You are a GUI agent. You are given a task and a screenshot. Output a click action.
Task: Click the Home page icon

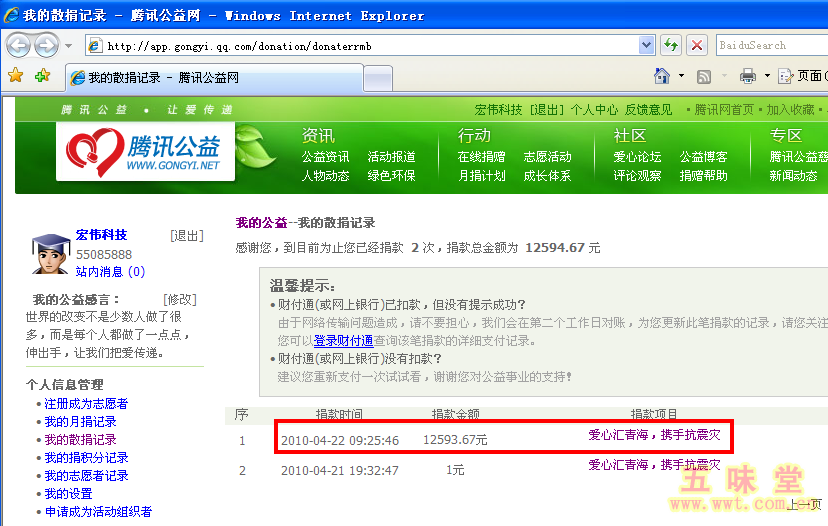661,76
